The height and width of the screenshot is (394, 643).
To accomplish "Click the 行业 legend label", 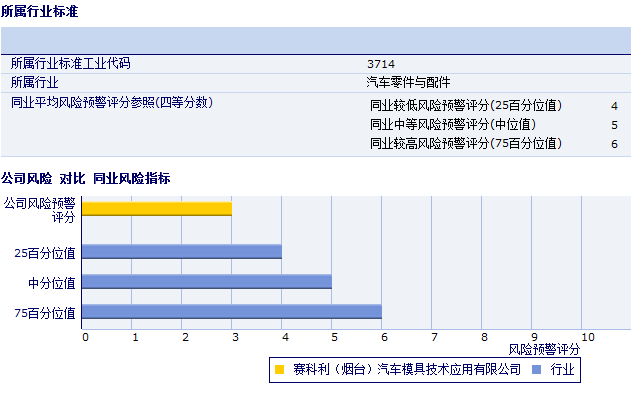I will point(562,369).
